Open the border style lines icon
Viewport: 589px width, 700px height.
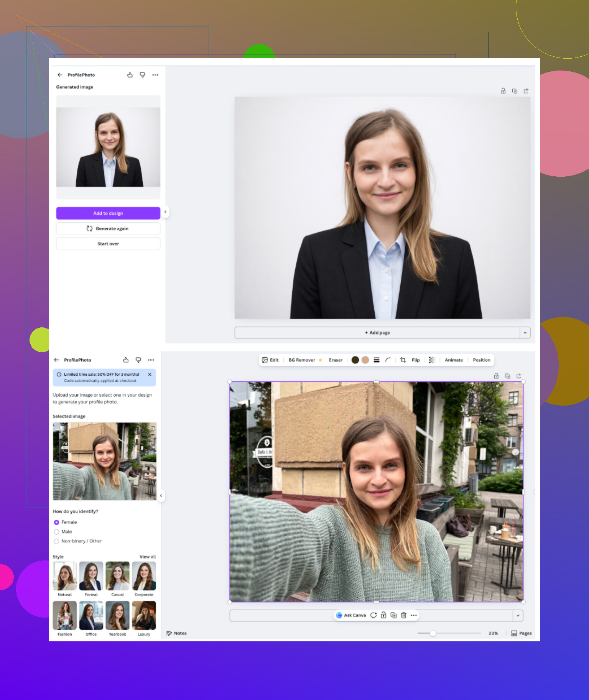coord(377,360)
